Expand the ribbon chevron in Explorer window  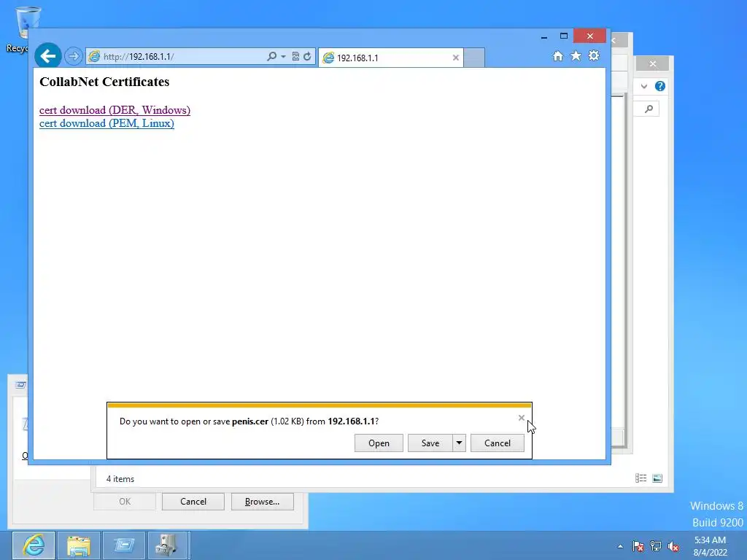pyautogui.click(x=644, y=86)
